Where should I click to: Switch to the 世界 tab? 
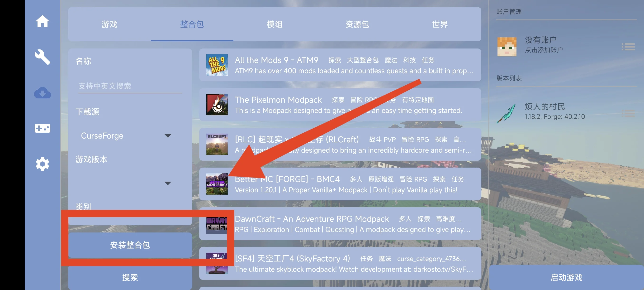pos(440,24)
